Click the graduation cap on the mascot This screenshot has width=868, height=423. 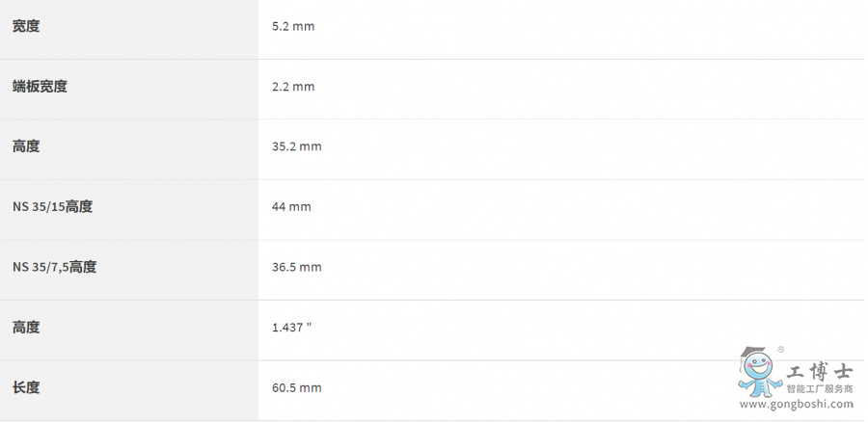(751, 355)
